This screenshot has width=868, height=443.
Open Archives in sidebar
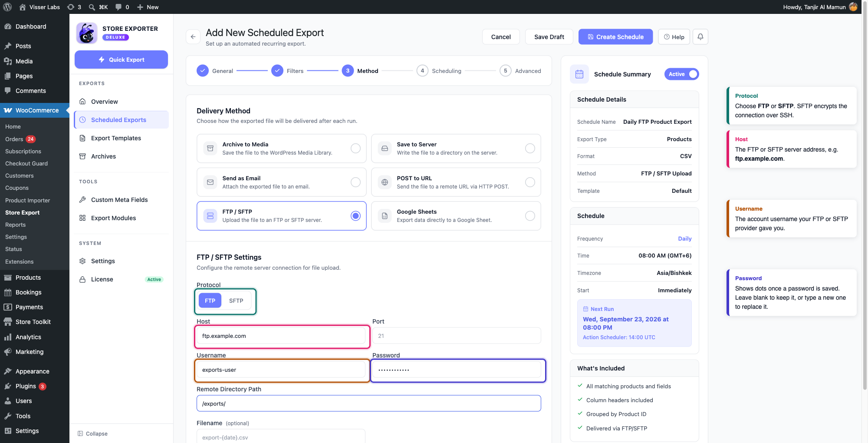pyautogui.click(x=122, y=156)
